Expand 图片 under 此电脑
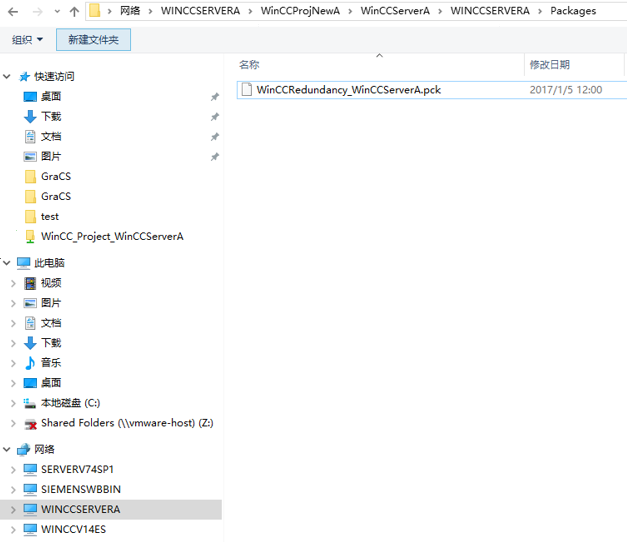This screenshot has width=627, height=542. pyautogui.click(x=13, y=303)
